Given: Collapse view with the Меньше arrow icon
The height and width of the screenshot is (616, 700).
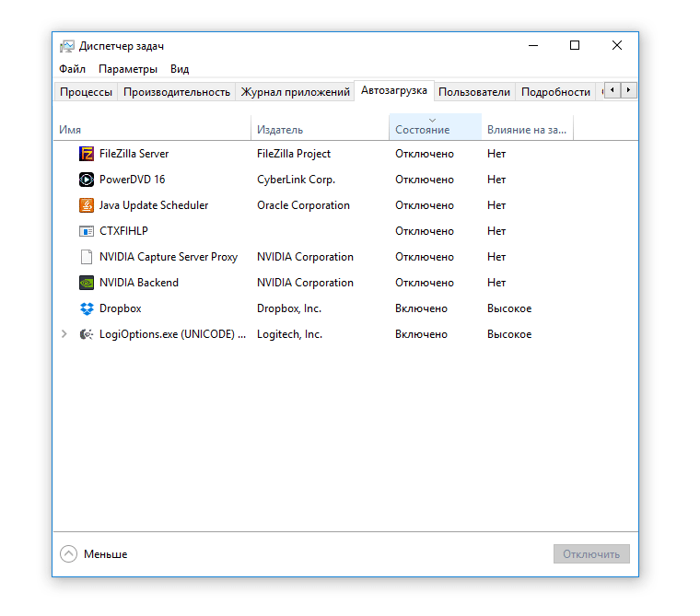Looking at the screenshot, I should pyautogui.click(x=68, y=554).
